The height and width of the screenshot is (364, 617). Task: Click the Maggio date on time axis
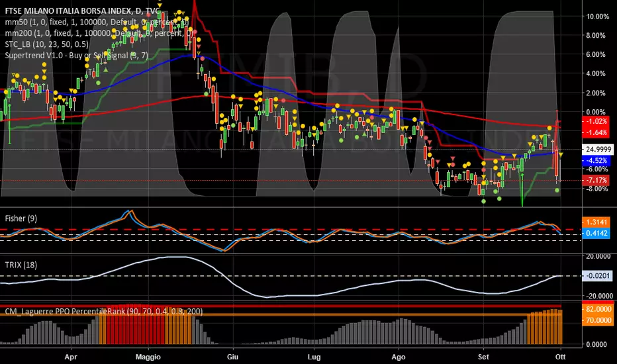148,357
